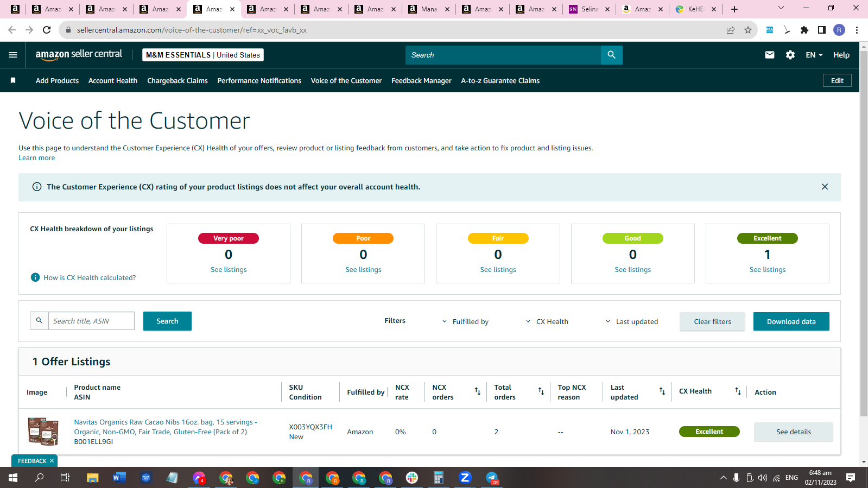Open the EN language dropdown
This screenshot has height=488, width=868.
[814, 55]
